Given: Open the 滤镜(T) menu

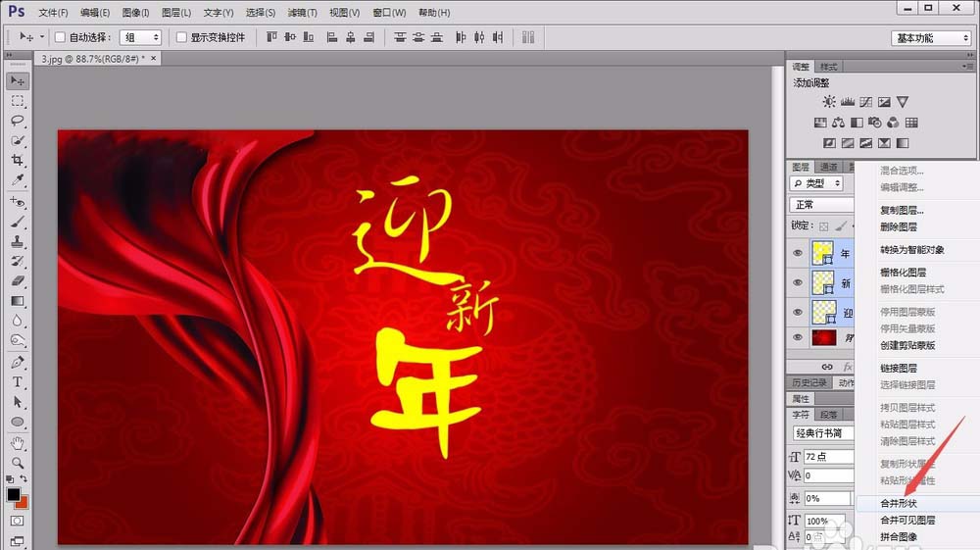Looking at the screenshot, I should coord(303,13).
